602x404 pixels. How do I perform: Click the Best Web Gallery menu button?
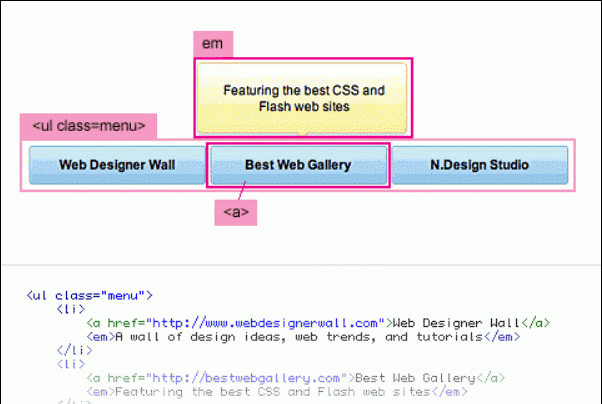(x=298, y=165)
